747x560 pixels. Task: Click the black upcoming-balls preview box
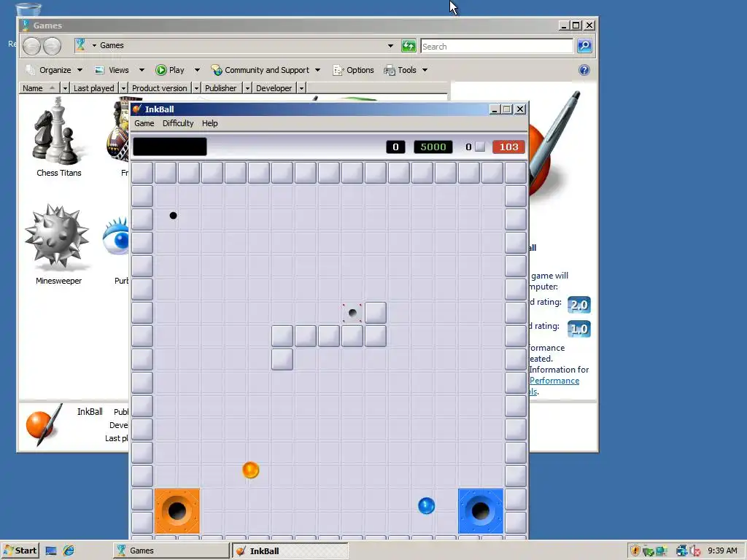170,147
